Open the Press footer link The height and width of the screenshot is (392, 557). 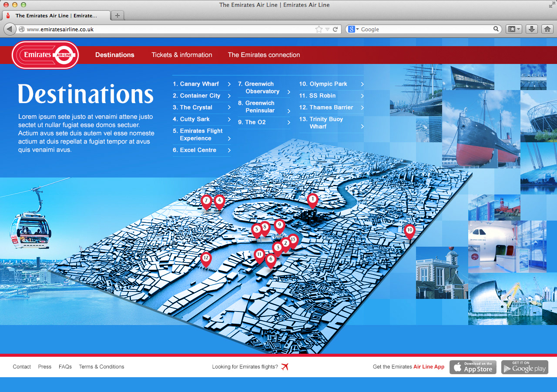click(x=44, y=367)
